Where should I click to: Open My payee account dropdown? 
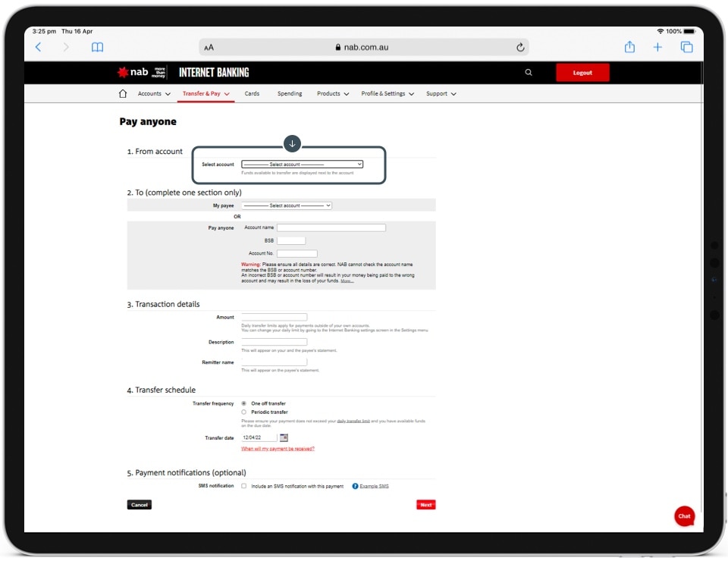pos(286,205)
